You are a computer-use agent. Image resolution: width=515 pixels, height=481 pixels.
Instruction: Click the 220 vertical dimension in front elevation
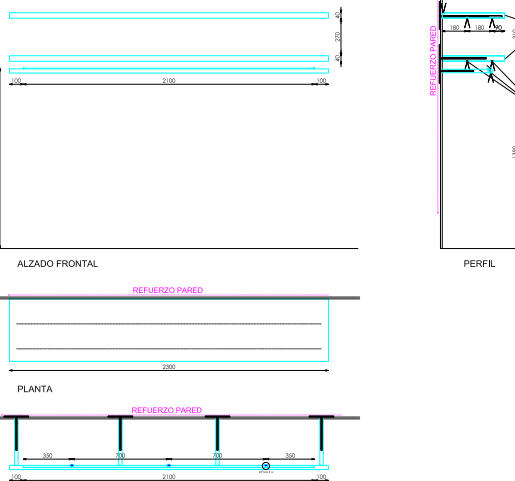[x=338, y=37]
